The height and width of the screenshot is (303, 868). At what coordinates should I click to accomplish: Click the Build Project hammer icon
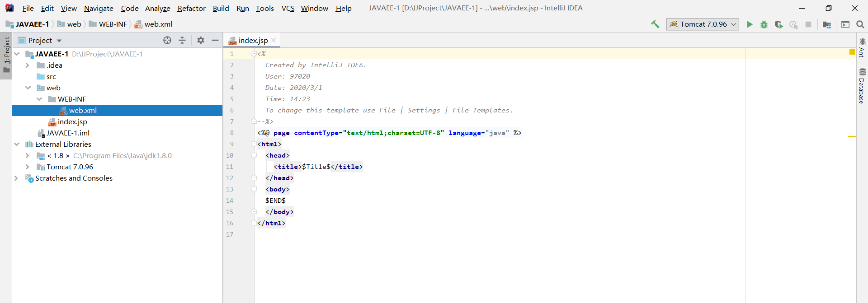pyautogui.click(x=655, y=24)
